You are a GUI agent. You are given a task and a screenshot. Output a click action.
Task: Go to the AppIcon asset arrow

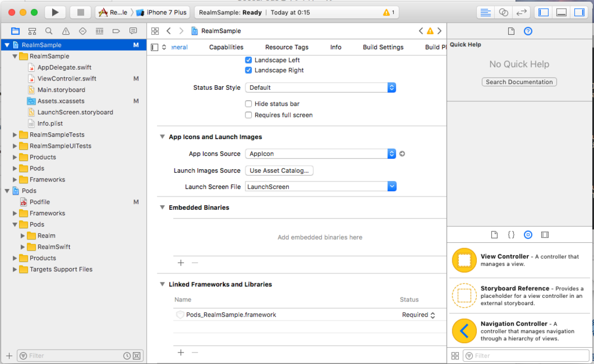click(403, 154)
